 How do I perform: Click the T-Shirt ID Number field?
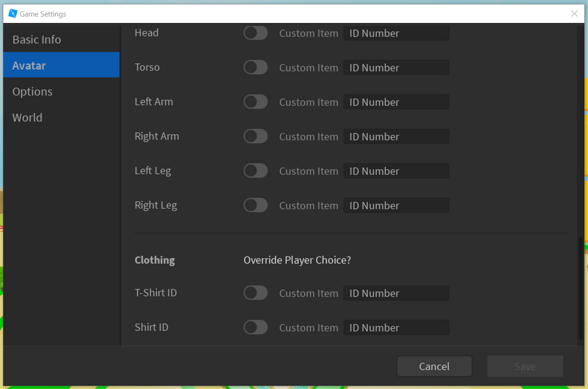click(x=396, y=293)
